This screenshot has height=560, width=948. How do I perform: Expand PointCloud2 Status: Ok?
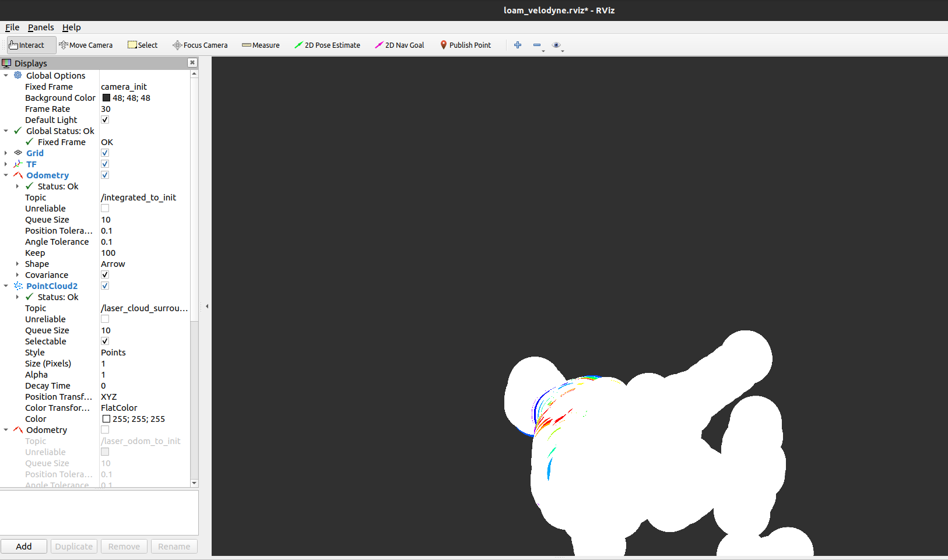pos(17,297)
